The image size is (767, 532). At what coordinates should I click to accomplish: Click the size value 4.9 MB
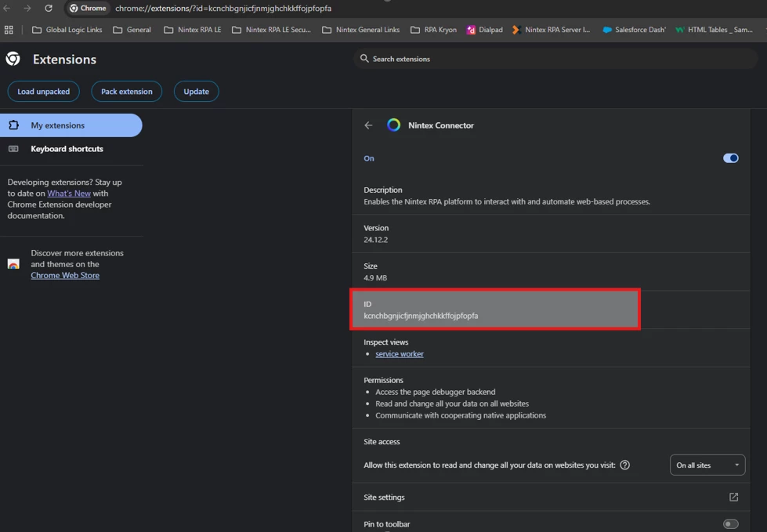[375, 277]
